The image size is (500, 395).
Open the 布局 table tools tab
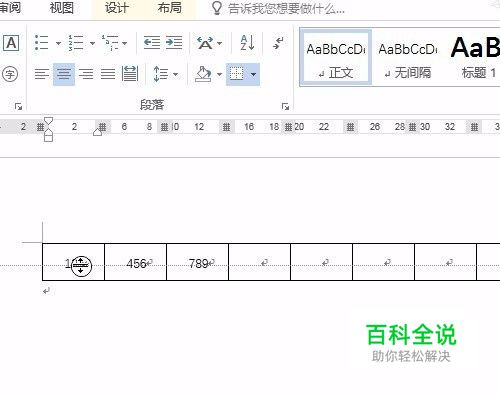(170, 7)
